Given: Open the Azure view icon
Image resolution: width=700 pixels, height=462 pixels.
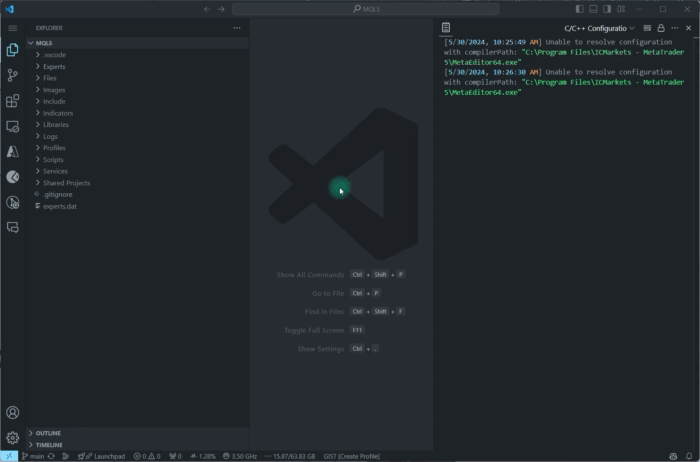Looking at the screenshot, I should pos(12,152).
